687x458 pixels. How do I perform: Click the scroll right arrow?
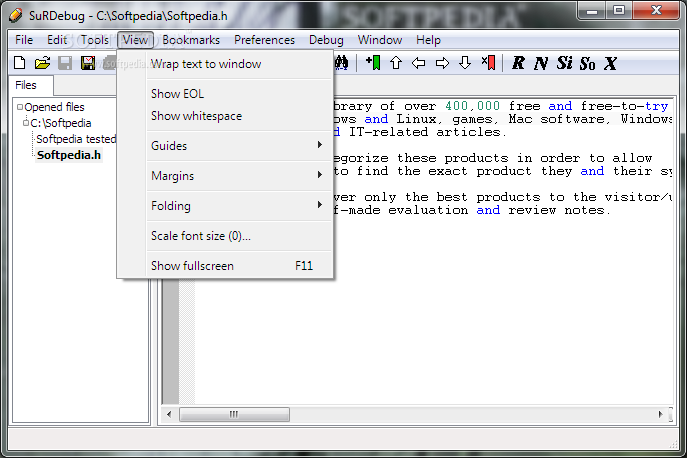coord(660,414)
